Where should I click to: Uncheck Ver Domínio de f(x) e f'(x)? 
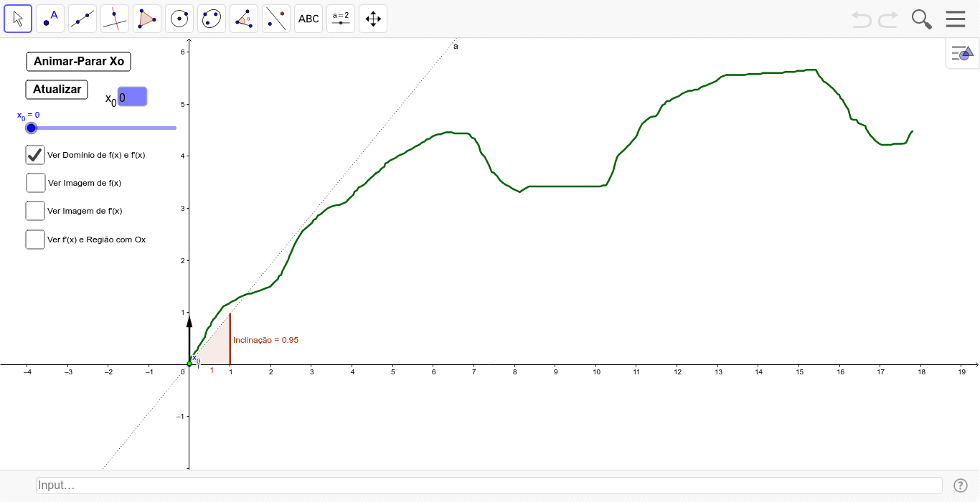35,154
